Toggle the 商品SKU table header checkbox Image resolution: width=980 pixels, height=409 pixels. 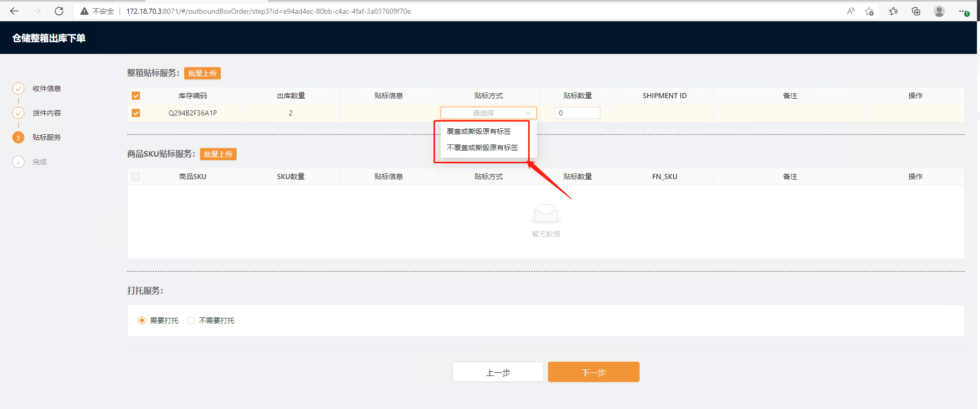pos(136,177)
